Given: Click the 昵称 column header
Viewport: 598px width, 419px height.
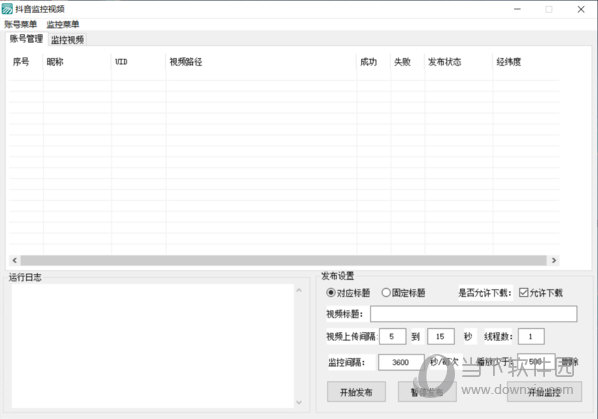Looking at the screenshot, I should [77, 62].
